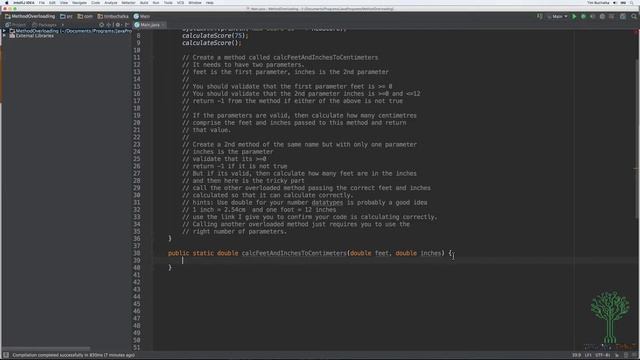Screen dimensions: 640x360
Task: Open the VCS menu
Action: [180, 2]
